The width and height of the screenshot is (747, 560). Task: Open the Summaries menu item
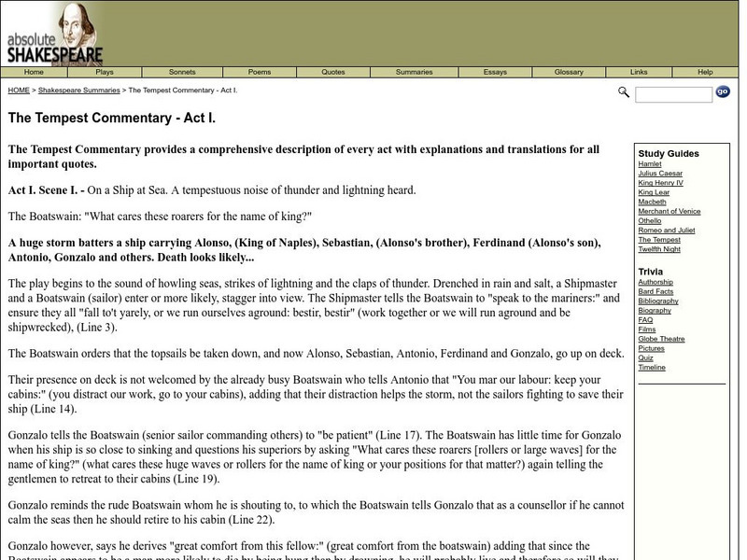click(x=415, y=70)
